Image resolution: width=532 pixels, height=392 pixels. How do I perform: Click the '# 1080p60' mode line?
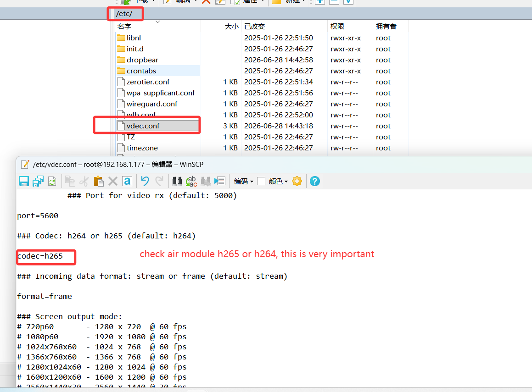(102, 337)
